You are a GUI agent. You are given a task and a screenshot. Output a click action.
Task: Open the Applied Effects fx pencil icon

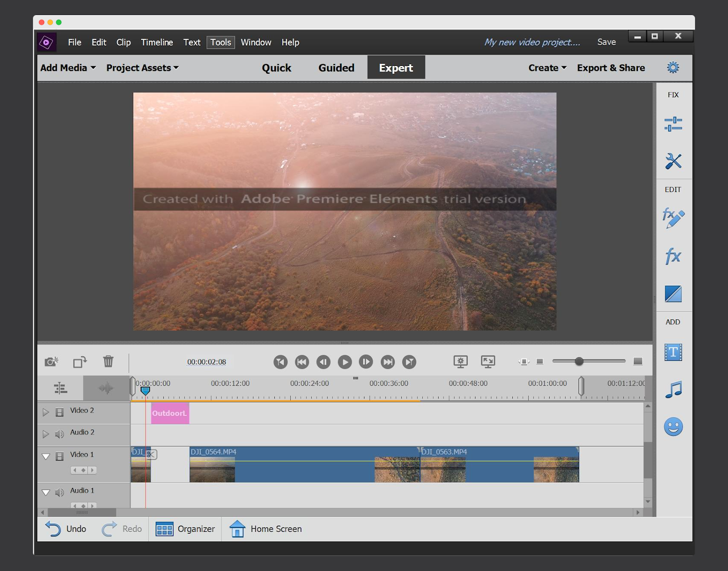[x=673, y=218]
